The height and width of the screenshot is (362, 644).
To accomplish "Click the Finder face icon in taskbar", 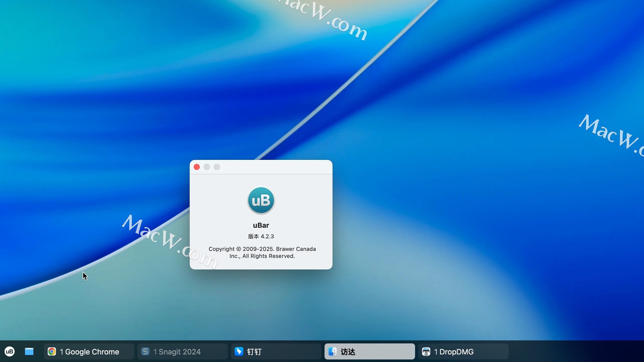I will [x=332, y=351].
